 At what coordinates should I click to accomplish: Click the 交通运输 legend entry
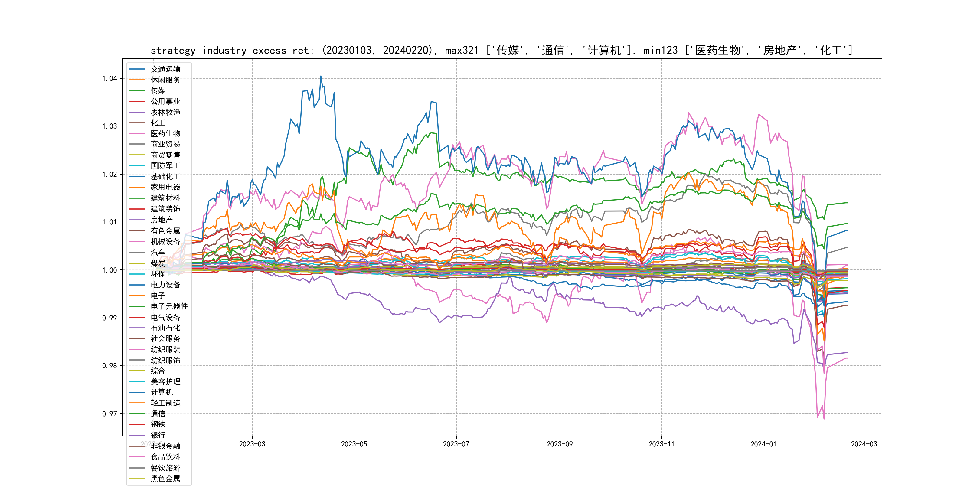click(165, 69)
